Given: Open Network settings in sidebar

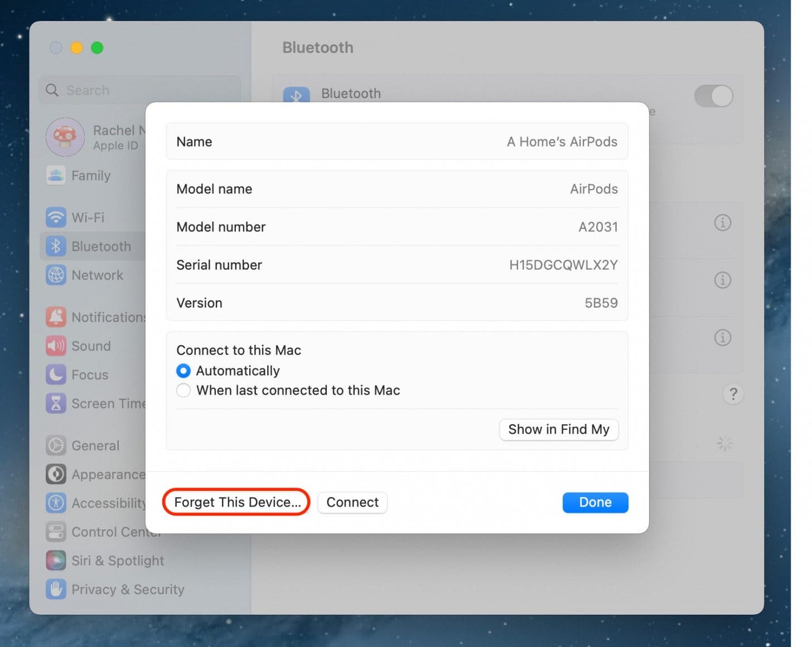Looking at the screenshot, I should [96, 275].
